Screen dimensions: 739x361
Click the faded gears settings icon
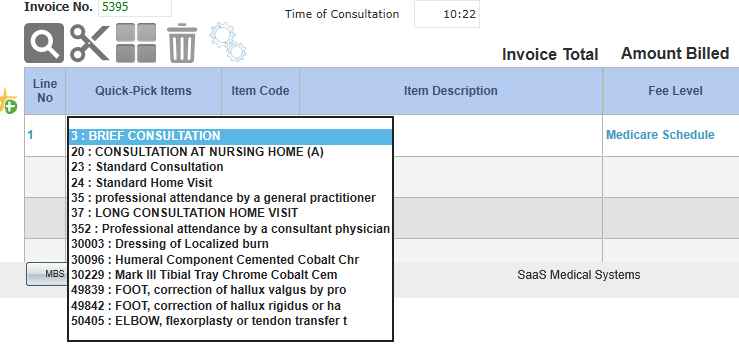(228, 41)
